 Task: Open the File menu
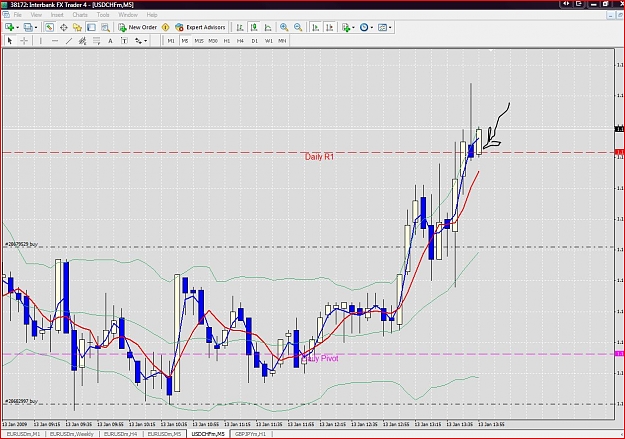coord(18,15)
